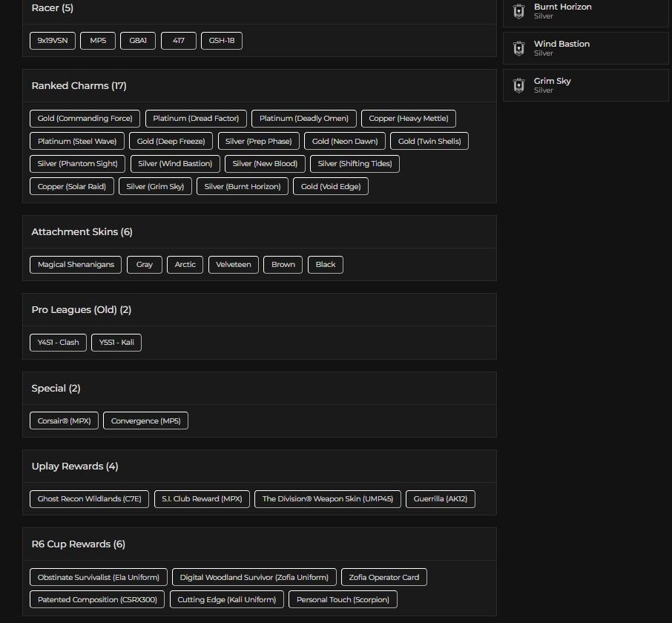Select Silver (Grim Sky) charm tag

click(x=155, y=186)
